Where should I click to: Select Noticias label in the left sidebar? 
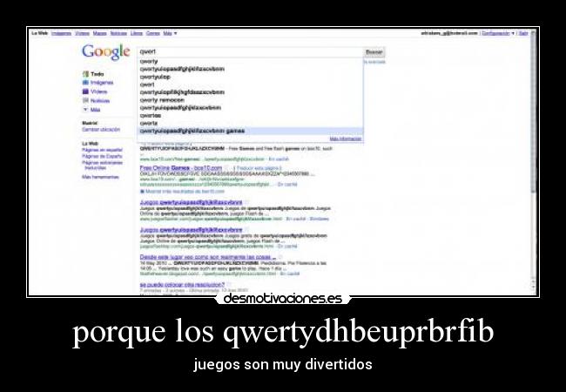(x=100, y=101)
